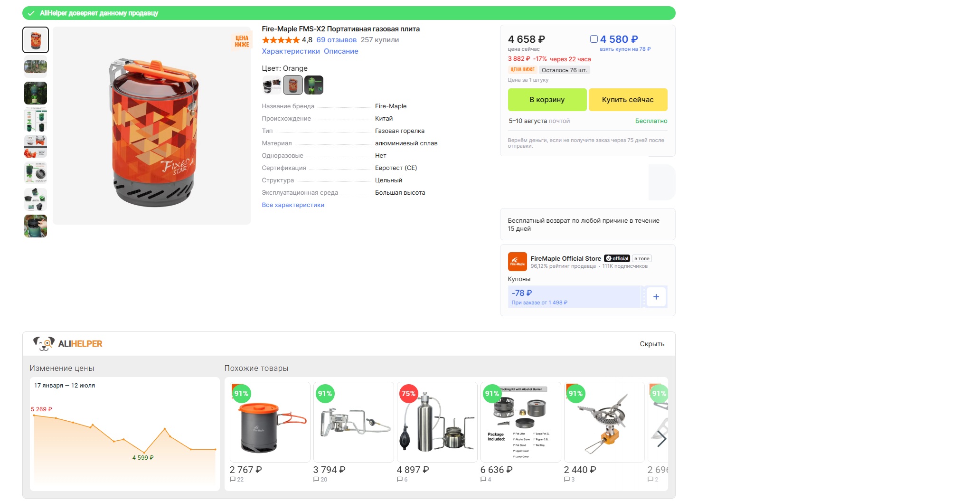Click the AliHelper dog logo icon

click(x=44, y=343)
